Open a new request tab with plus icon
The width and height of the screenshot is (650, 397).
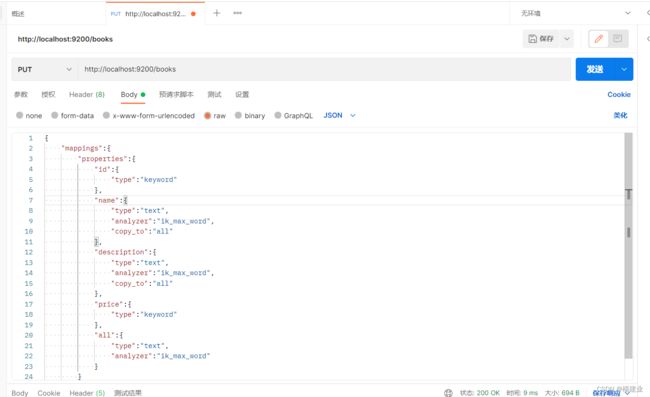[216, 13]
